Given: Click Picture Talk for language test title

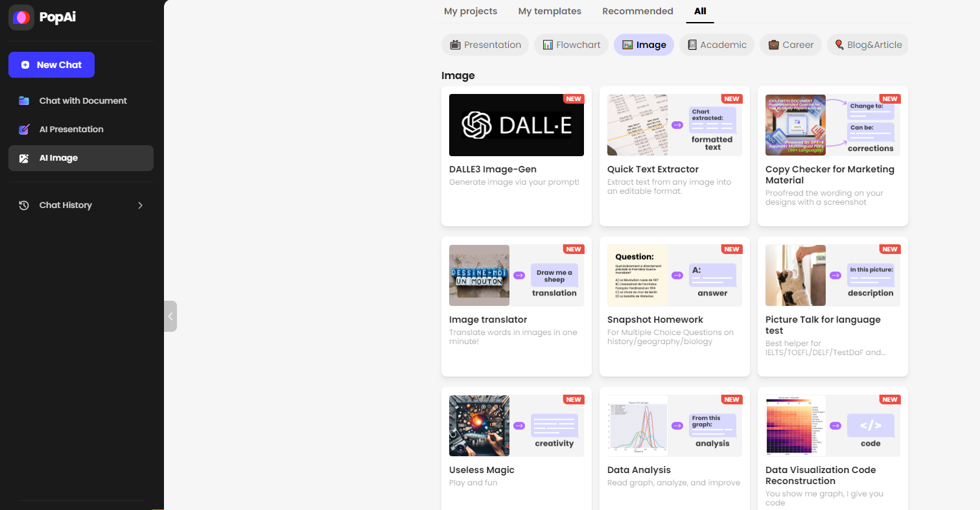Looking at the screenshot, I should pos(823,325).
